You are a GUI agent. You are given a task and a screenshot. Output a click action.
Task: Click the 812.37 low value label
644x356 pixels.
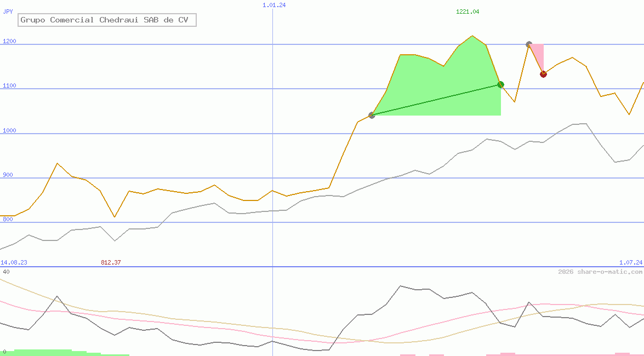click(x=111, y=262)
